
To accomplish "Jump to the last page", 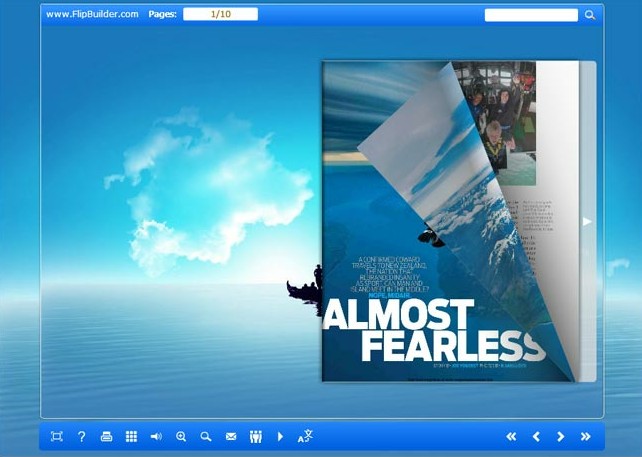I will click(x=585, y=436).
